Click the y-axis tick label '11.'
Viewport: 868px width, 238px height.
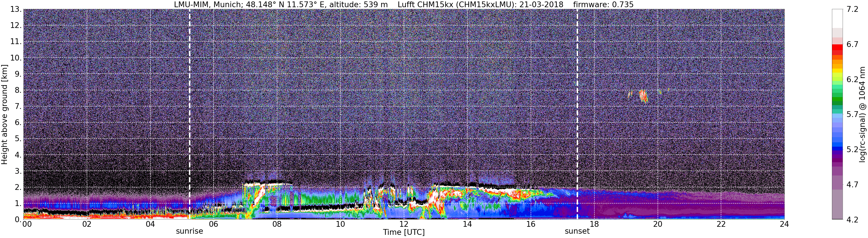pyautogui.click(x=16, y=42)
